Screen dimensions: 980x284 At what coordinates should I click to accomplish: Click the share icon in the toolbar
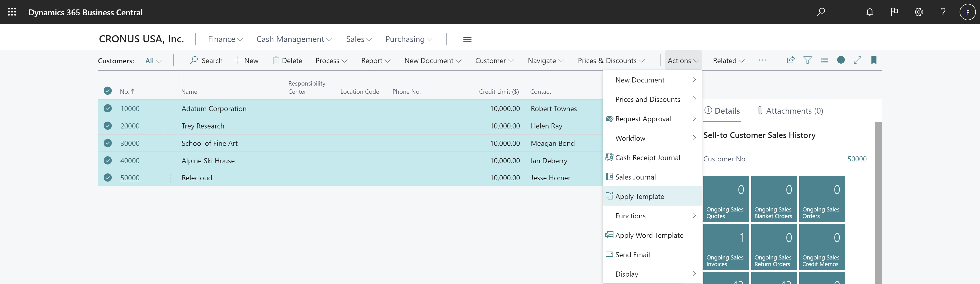[x=791, y=60]
